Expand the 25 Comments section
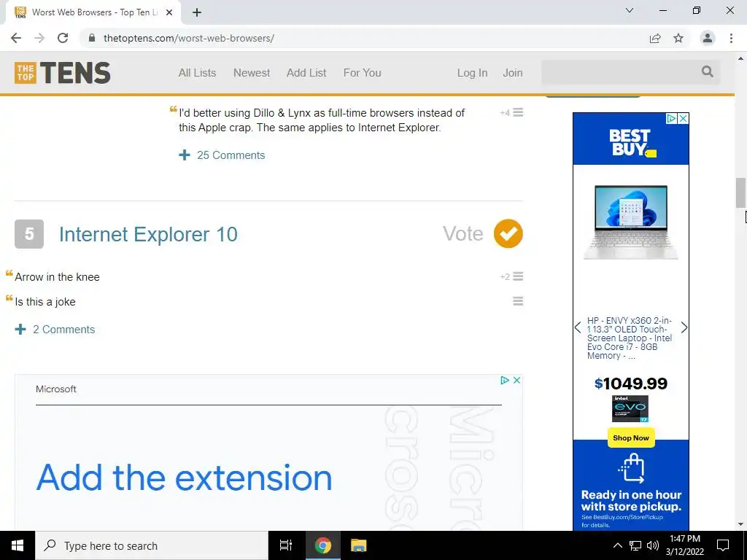This screenshot has height=560, width=747. click(x=222, y=155)
